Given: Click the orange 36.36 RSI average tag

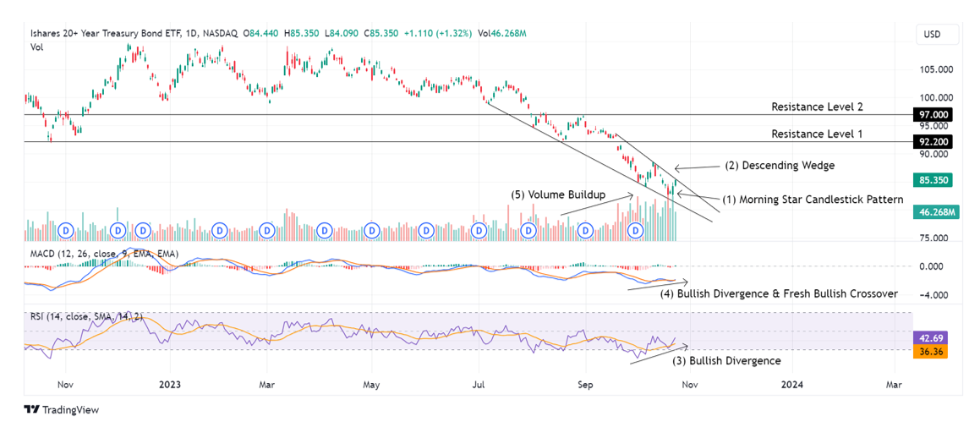Looking at the screenshot, I should 931,352.
